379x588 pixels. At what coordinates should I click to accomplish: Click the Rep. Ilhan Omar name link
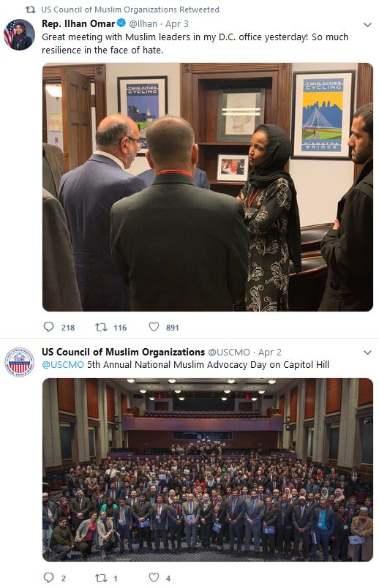coord(78,23)
